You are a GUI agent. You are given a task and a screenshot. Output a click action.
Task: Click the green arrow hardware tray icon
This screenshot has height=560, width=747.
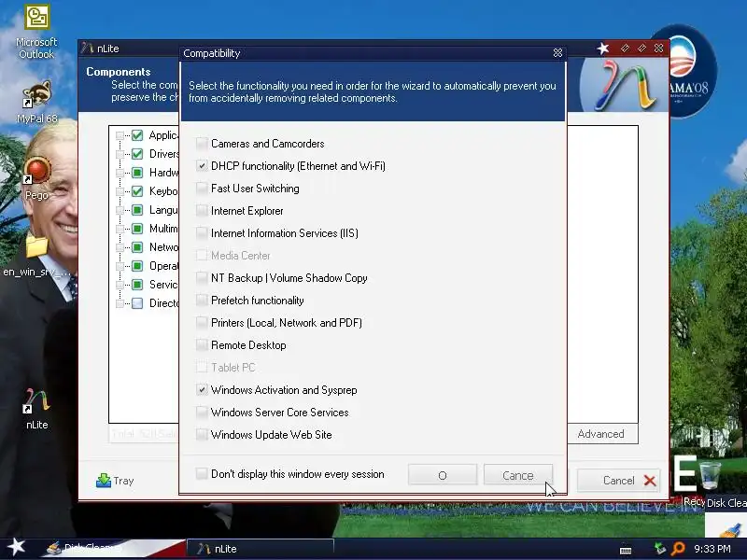pos(660,549)
